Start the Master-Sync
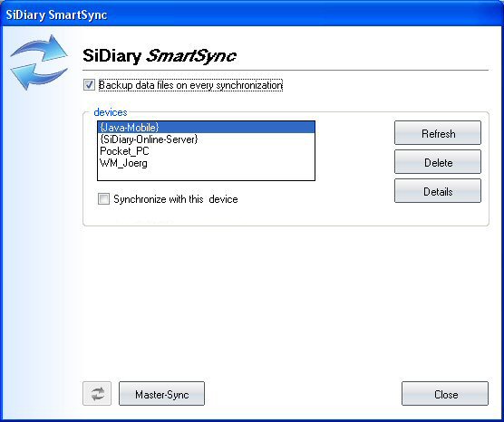This screenshot has height=422, width=504. tap(161, 394)
